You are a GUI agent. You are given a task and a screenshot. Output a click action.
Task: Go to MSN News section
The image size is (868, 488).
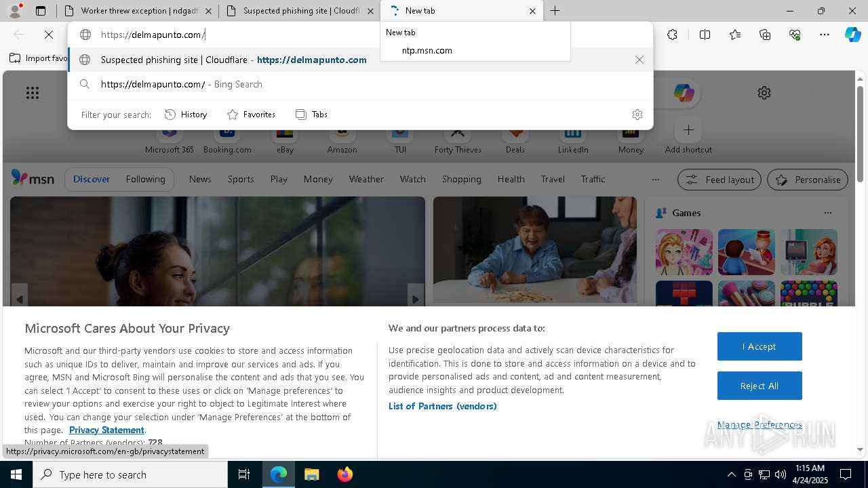click(200, 179)
